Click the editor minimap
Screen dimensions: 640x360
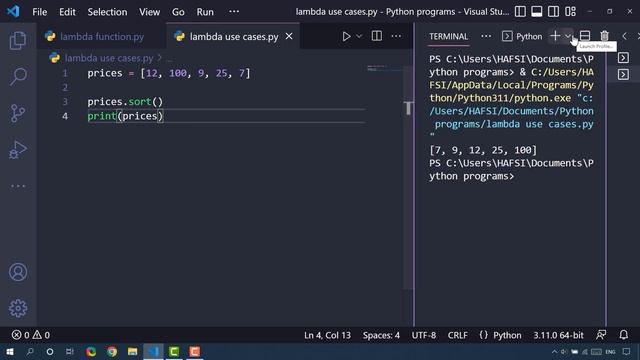384,69
